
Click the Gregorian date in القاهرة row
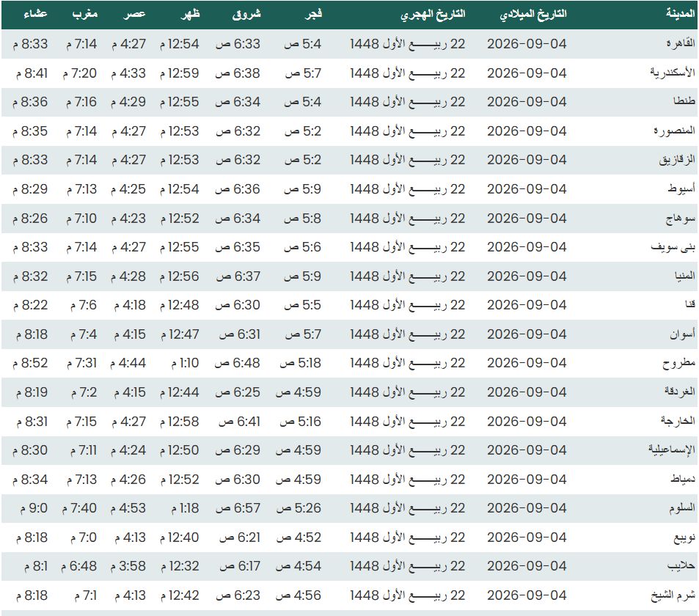coord(527,44)
